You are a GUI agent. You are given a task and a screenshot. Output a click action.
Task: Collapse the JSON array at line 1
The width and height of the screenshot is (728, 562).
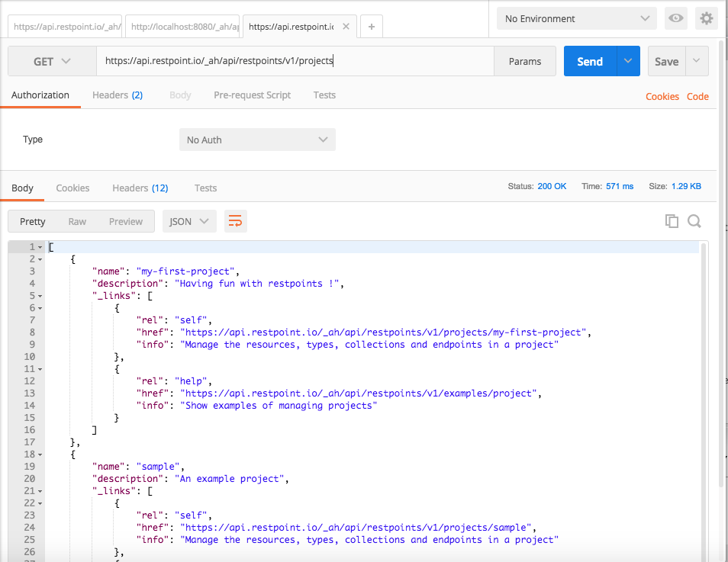coord(40,247)
